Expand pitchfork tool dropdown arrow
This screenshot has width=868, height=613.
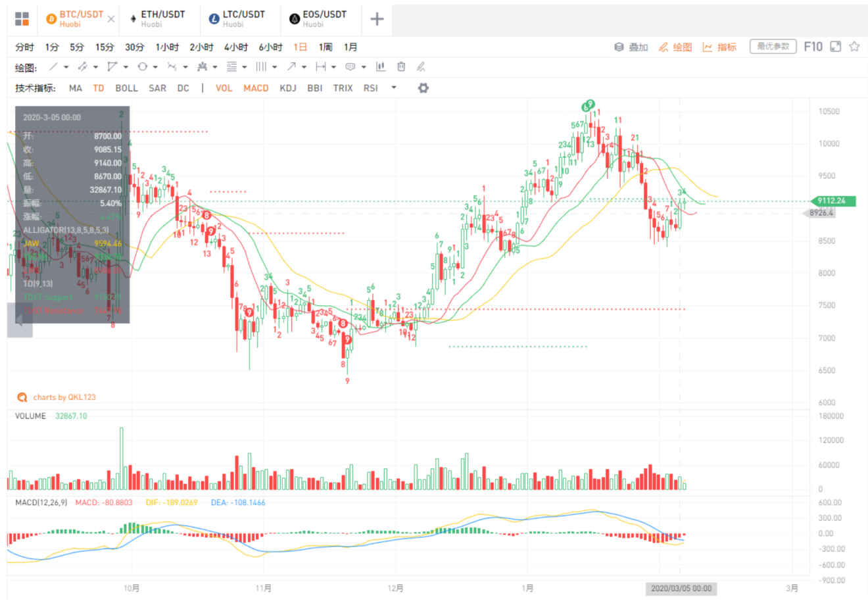point(215,67)
